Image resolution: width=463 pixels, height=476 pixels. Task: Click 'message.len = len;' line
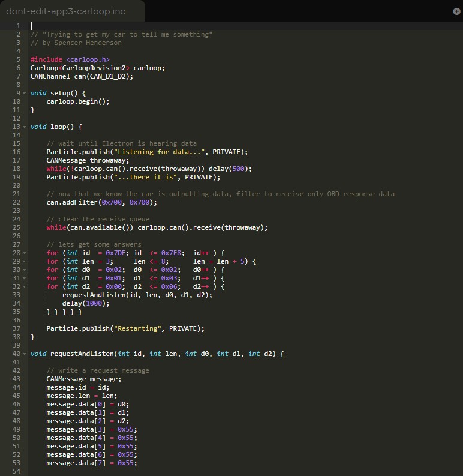[82, 396]
